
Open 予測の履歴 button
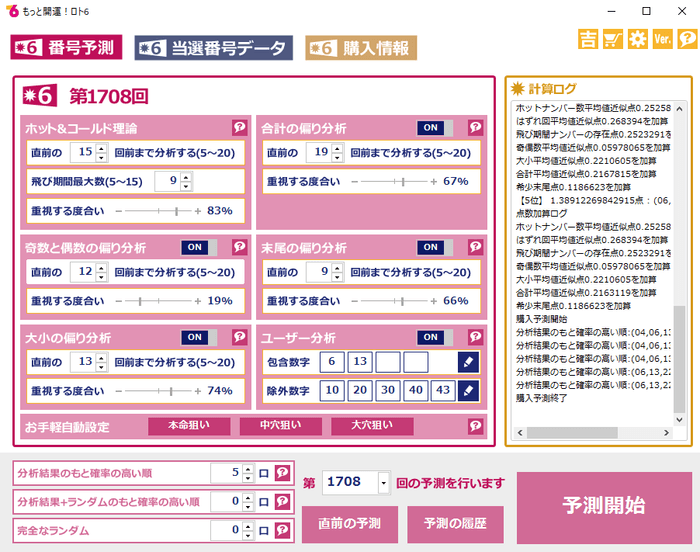(x=455, y=524)
